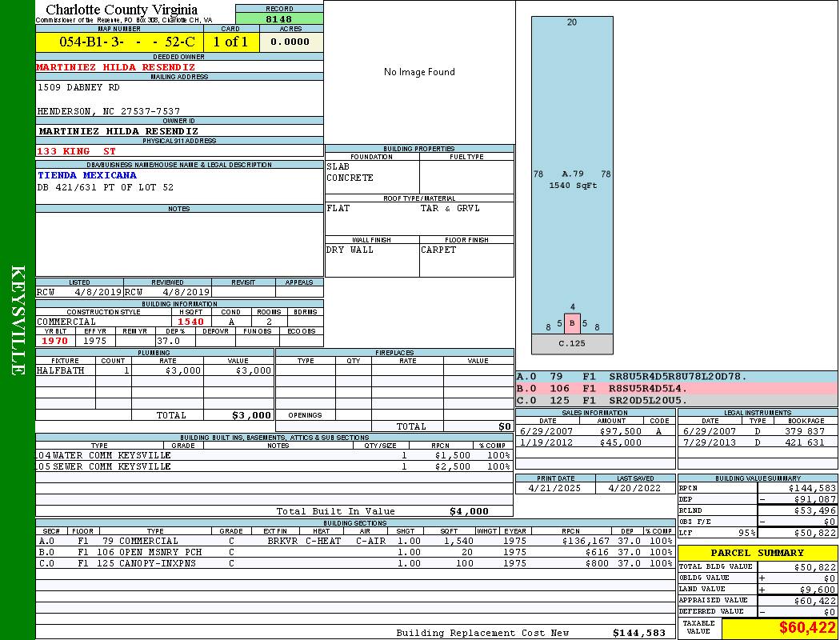840x640 pixels.
Task: Click the yellow PARCEL SUMMARY header
Action: (757, 553)
